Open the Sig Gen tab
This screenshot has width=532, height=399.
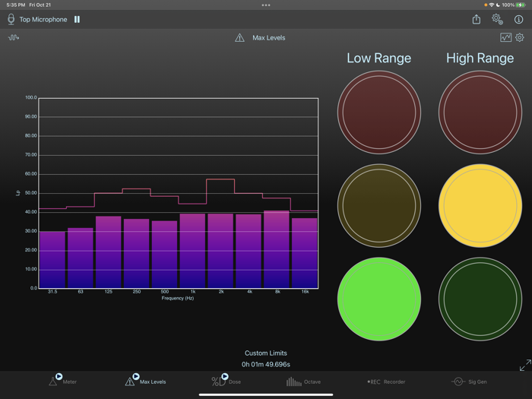click(x=469, y=382)
